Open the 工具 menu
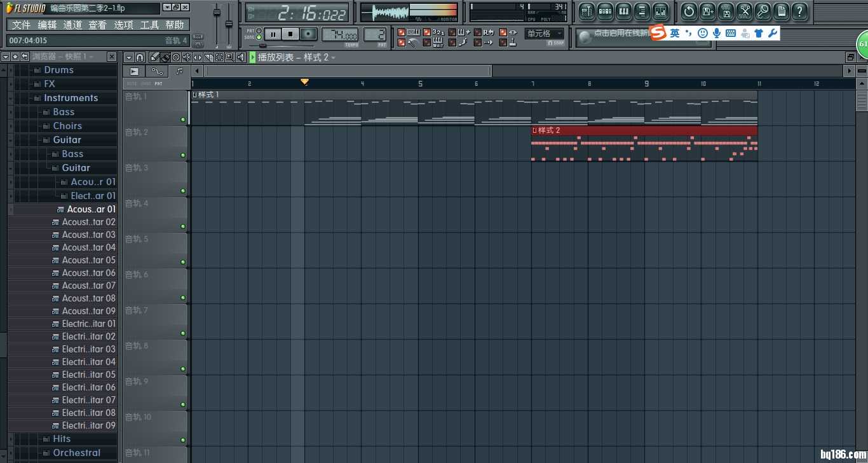The image size is (868, 463). coord(149,25)
